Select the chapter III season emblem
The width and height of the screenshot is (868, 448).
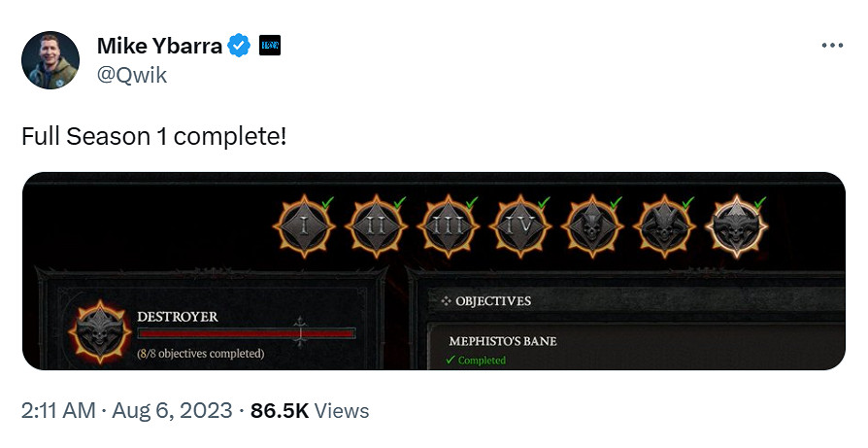[447, 227]
